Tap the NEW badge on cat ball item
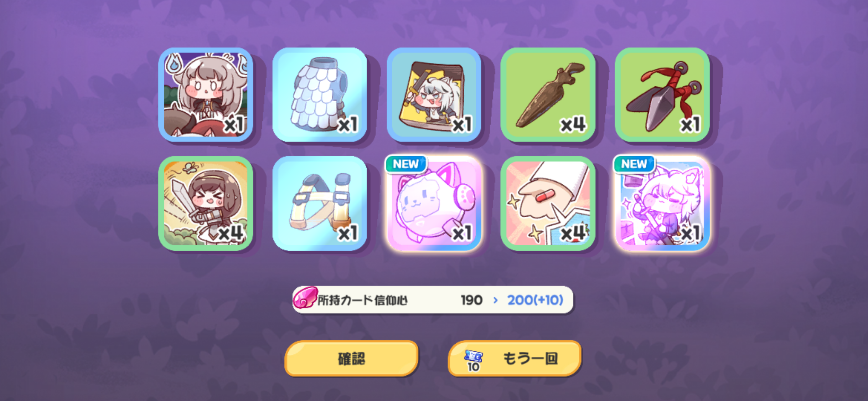This screenshot has height=401, width=868. pos(405,164)
